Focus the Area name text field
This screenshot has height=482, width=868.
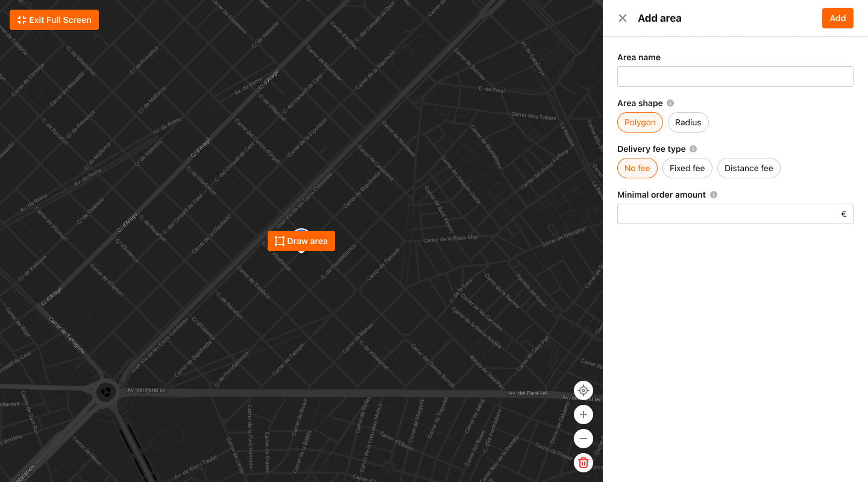735,77
